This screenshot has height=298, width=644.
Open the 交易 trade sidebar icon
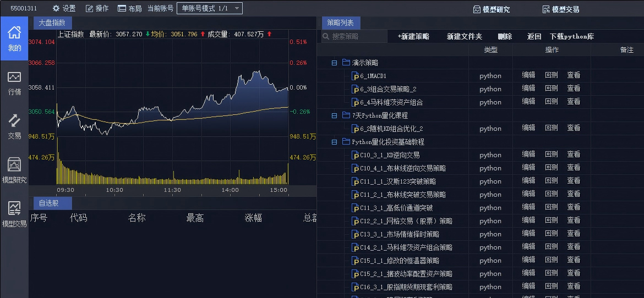tap(14, 126)
